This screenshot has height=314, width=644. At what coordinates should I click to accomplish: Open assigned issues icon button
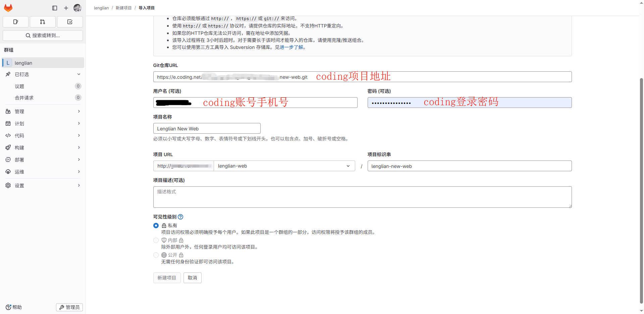(x=15, y=22)
